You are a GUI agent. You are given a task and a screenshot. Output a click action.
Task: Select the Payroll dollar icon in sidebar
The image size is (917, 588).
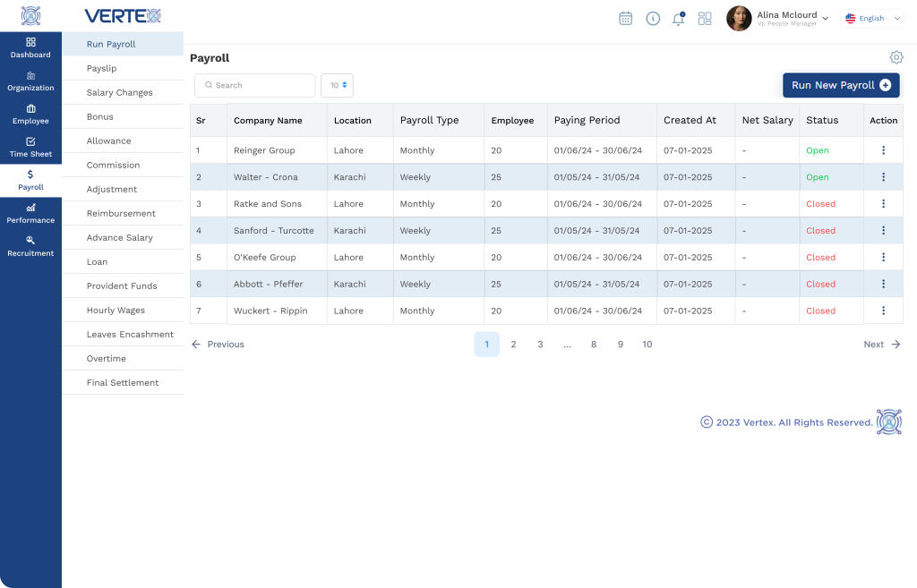pos(30,175)
